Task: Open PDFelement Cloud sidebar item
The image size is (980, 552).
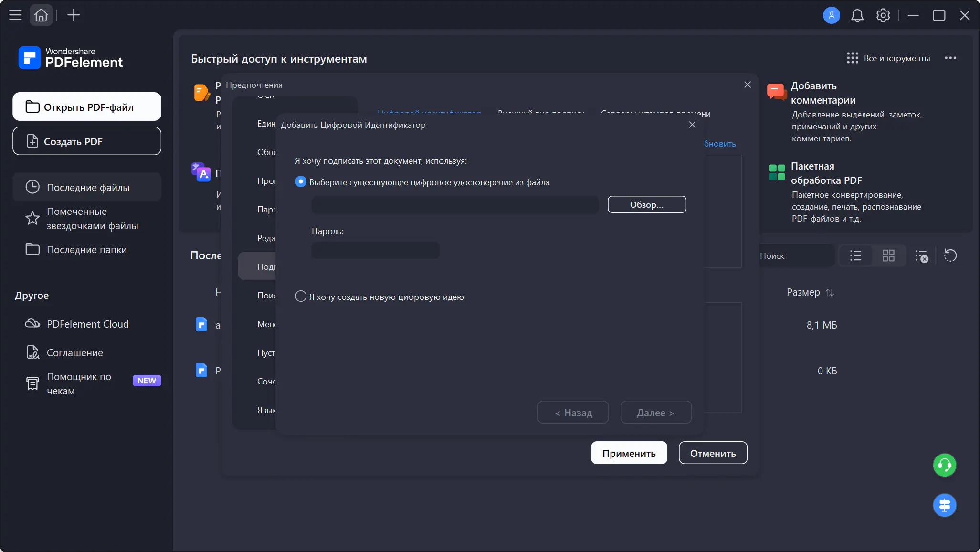Action: pos(87,324)
